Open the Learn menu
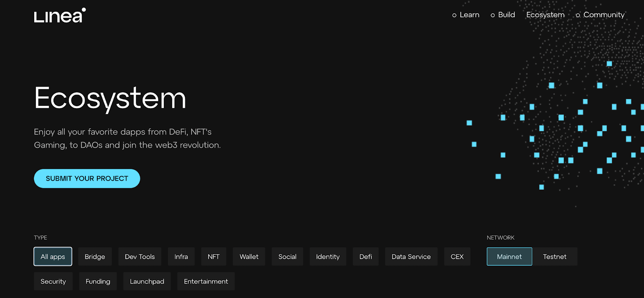Image resolution: width=644 pixels, height=298 pixels. [466, 15]
